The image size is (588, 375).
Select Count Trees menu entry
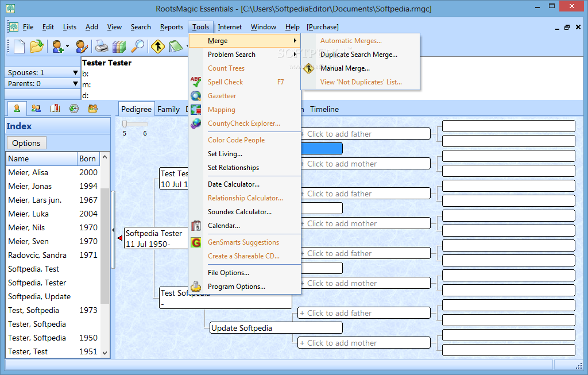[226, 68]
